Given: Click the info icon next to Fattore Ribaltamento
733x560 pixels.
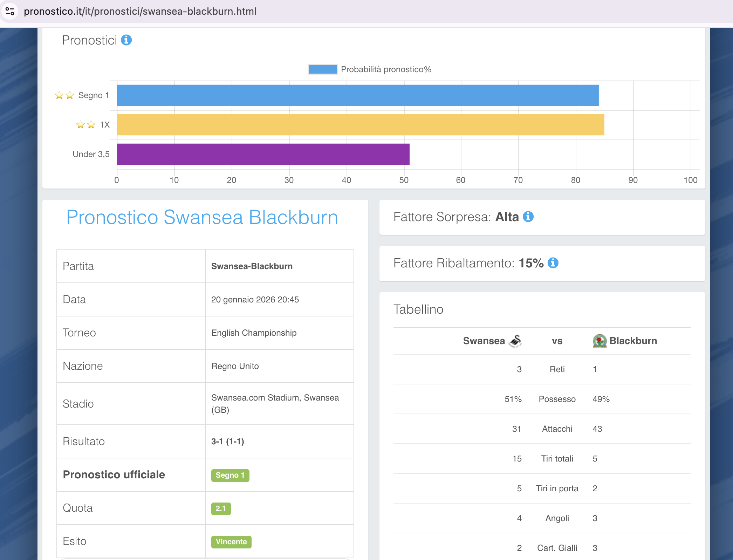Looking at the screenshot, I should point(553,263).
